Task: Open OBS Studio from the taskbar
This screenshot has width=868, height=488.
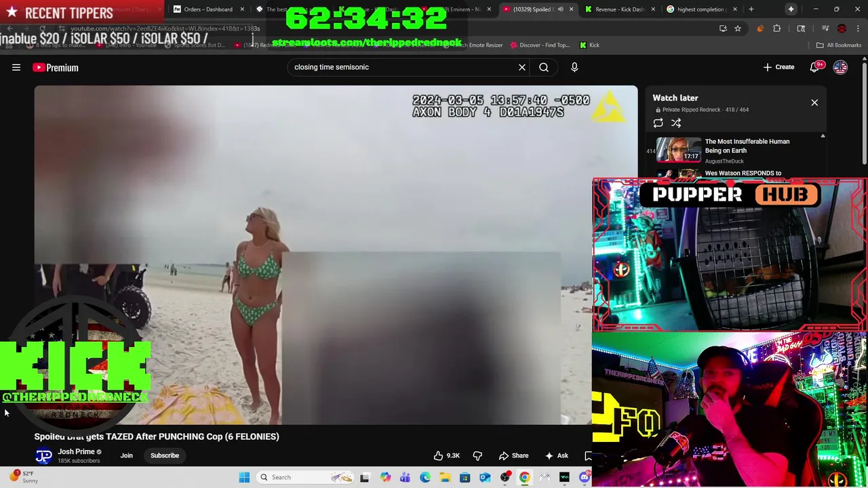Action: pos(505,477)
